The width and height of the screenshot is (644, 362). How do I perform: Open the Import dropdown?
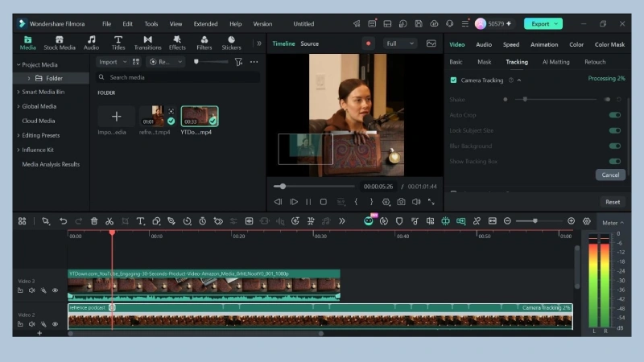pos(112,62)
